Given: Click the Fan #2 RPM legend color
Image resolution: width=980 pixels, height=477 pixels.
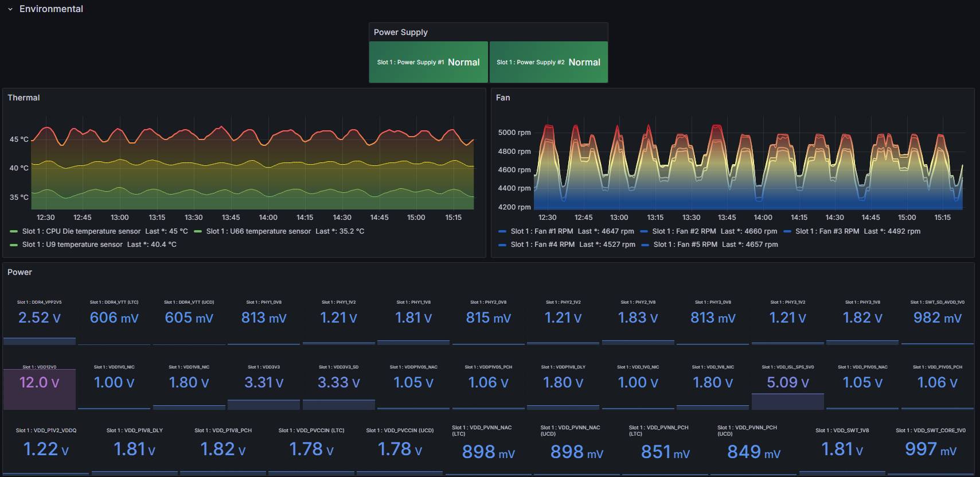Looking at the screenshot, I should (x=644, y=231).
